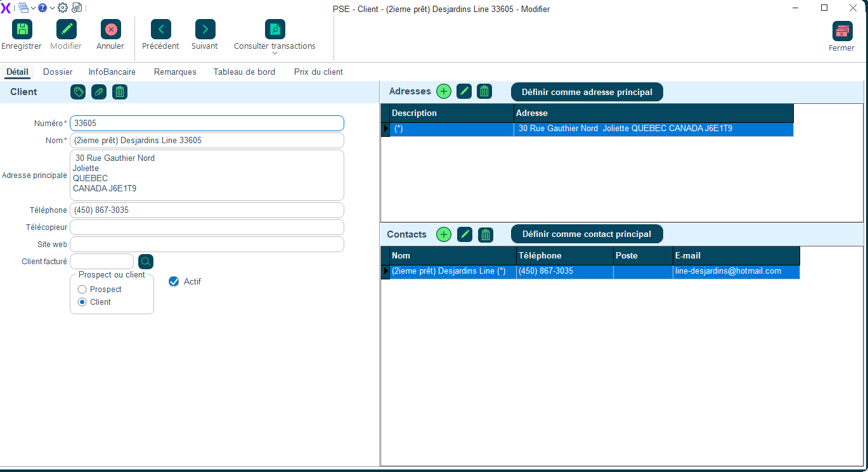Image resolution: width=868 pixels, height=472 pixels.
Task: Switch to the Tableau de bord tab
Action: tap(244, 72)
